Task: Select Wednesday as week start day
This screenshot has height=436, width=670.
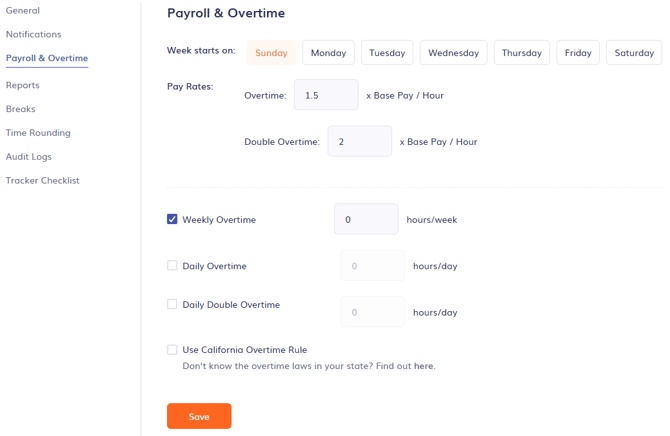Action: (454, 53)
